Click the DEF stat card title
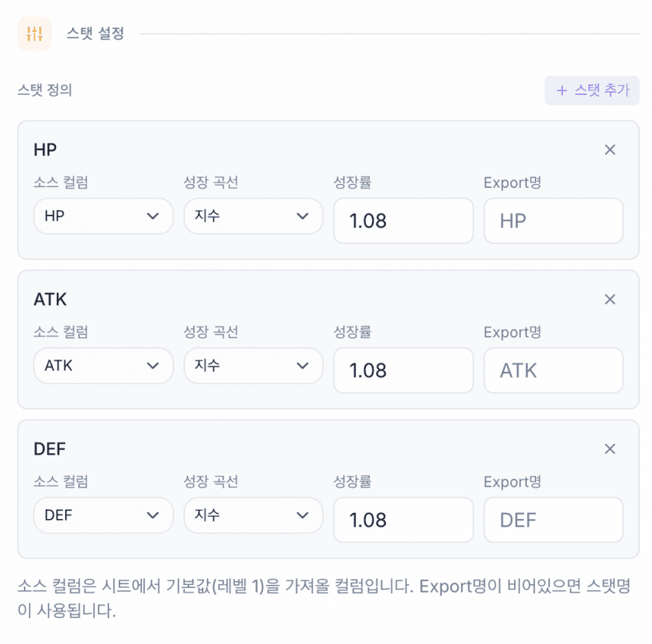 pos(50,449)
